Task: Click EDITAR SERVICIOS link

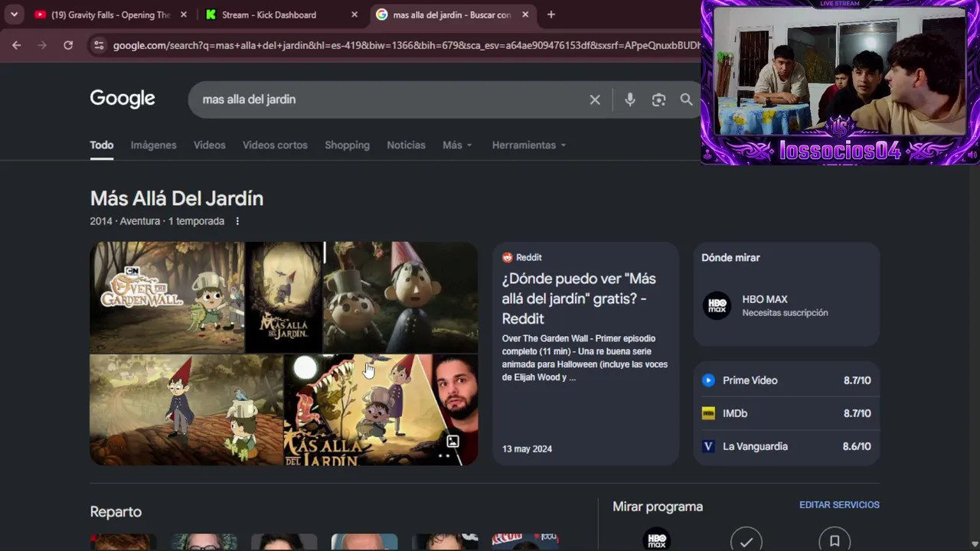Action: pos(839,505)
